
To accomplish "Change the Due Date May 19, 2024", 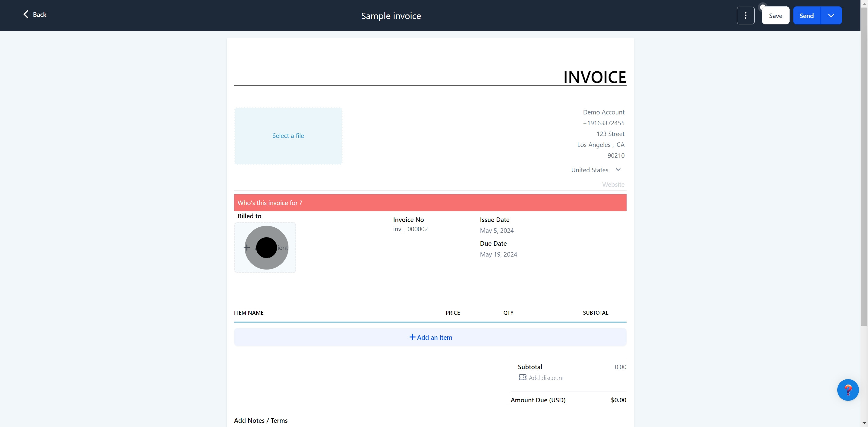I will tap(498, 254).
